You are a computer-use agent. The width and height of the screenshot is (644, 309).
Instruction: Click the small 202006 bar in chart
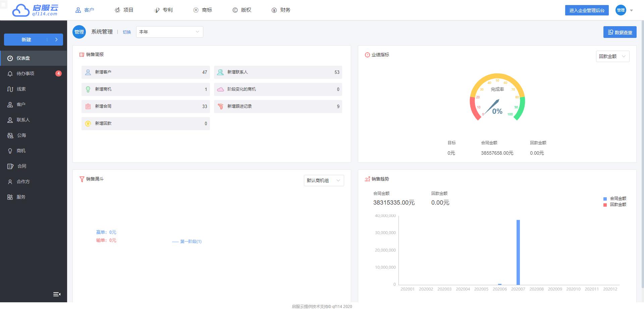click(500, 284)
